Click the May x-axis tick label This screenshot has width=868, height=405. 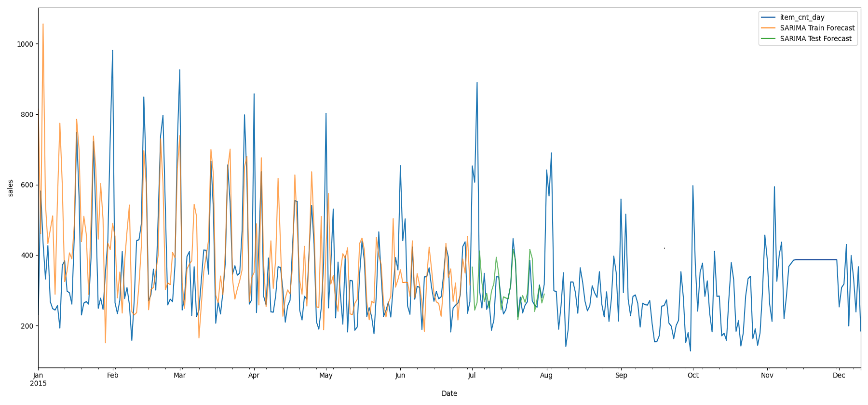click(x=326, y=376)
